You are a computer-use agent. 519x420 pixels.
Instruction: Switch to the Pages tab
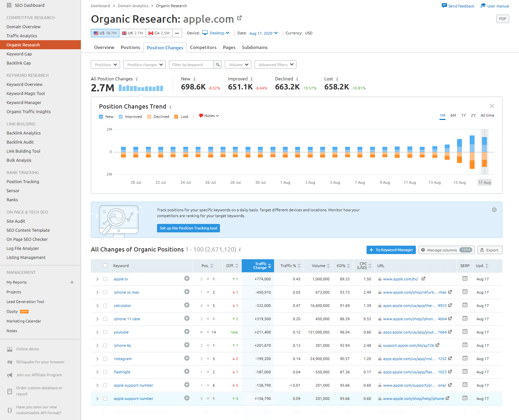(x=229, y=47)
